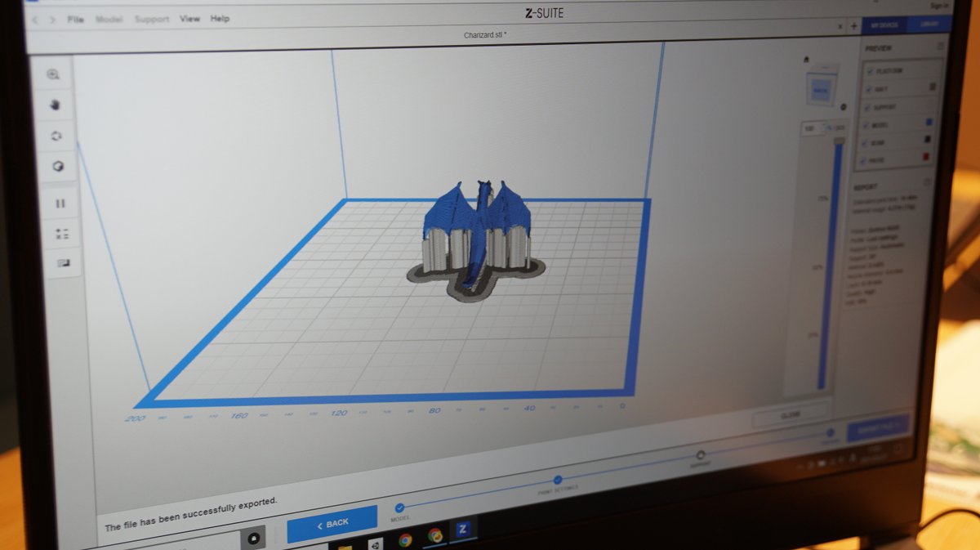980x550 pixels.
Task: Click the vertical layer slider handle
Action: (839, 141)
